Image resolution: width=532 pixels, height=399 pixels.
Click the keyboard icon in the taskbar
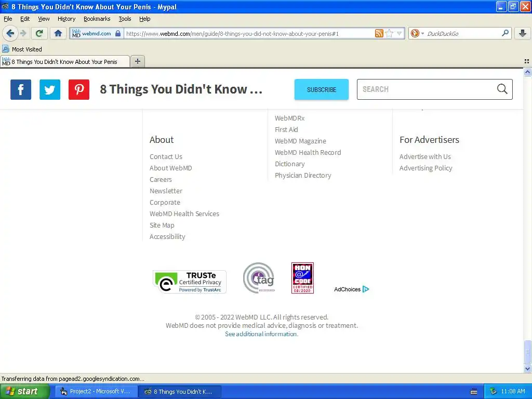474,392
